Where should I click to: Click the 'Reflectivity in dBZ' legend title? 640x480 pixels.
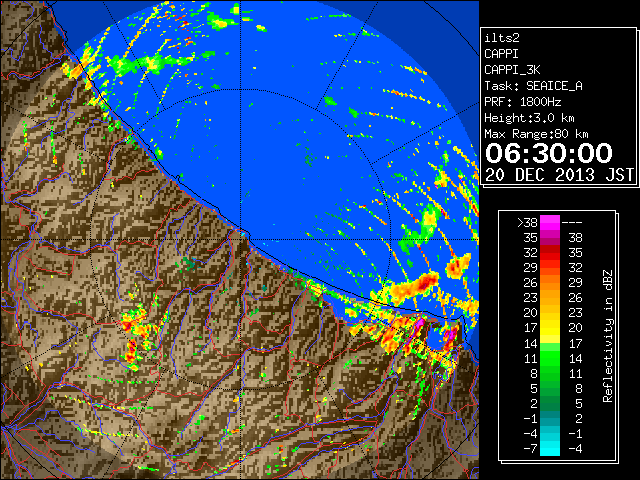tap(608, 336)
